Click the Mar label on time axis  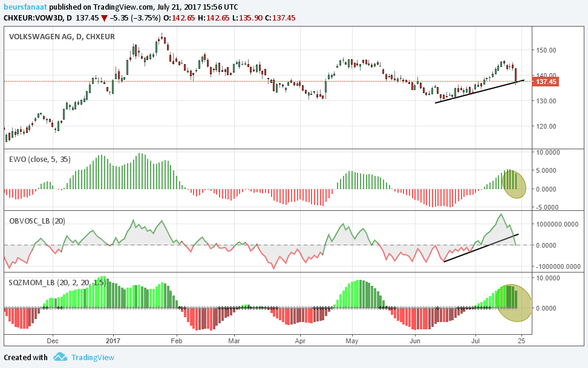(x=234, y=341)
